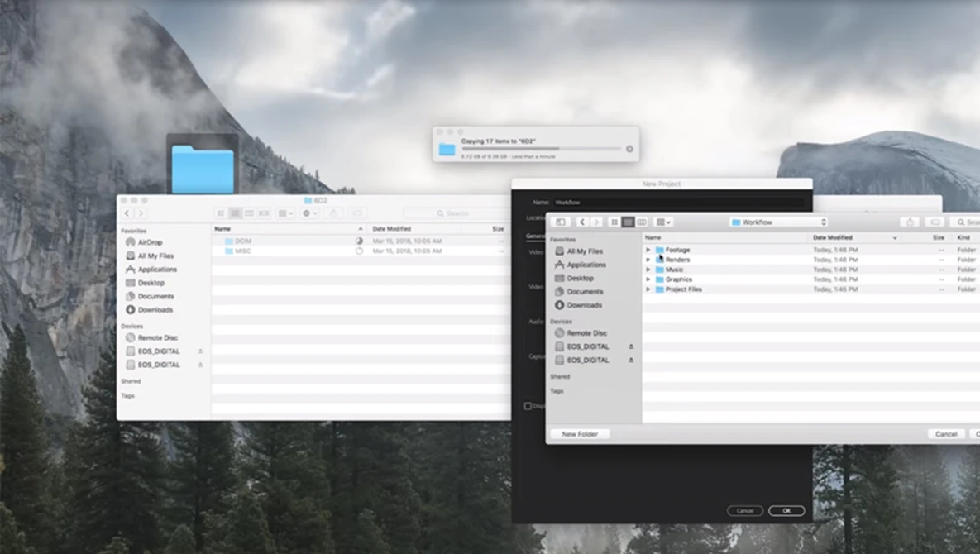Click Cancel in the Workflow file dialog

pos(945,434)
